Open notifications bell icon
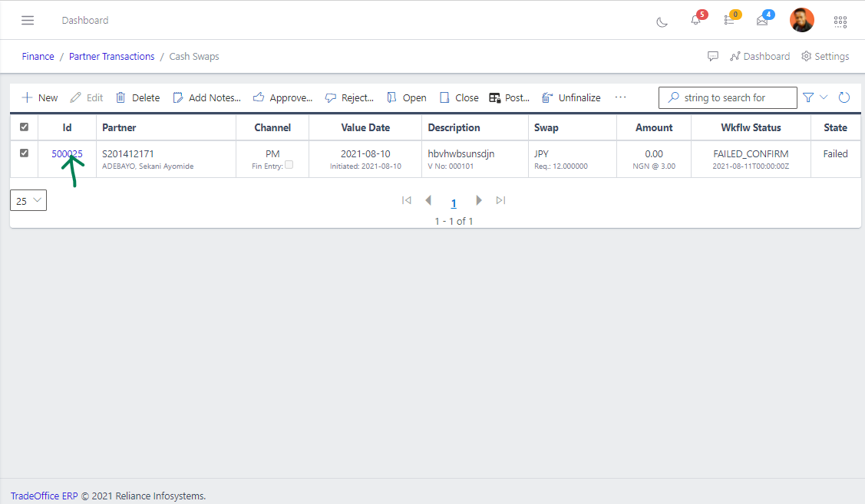This screenshot has width=865, height=504. 695,21
